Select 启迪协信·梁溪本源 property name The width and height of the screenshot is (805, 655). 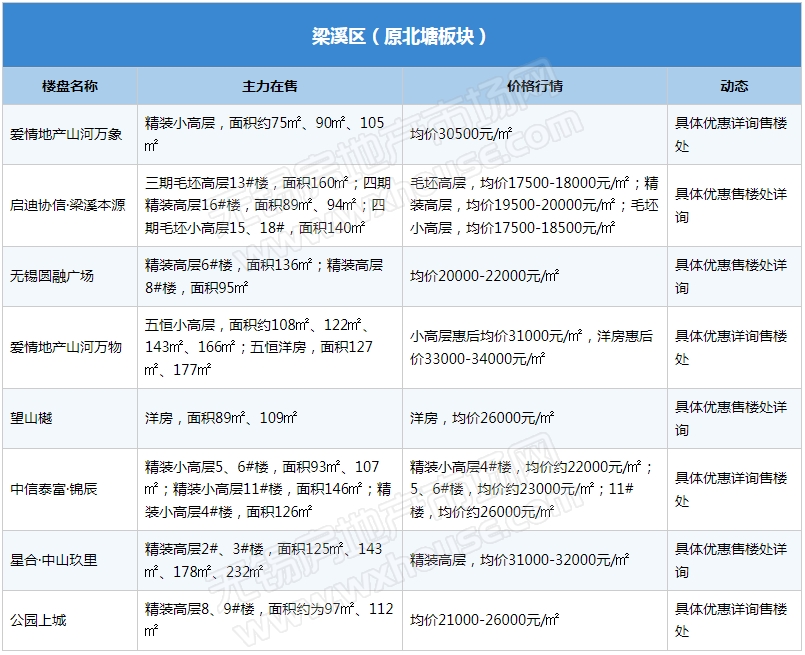68,205
